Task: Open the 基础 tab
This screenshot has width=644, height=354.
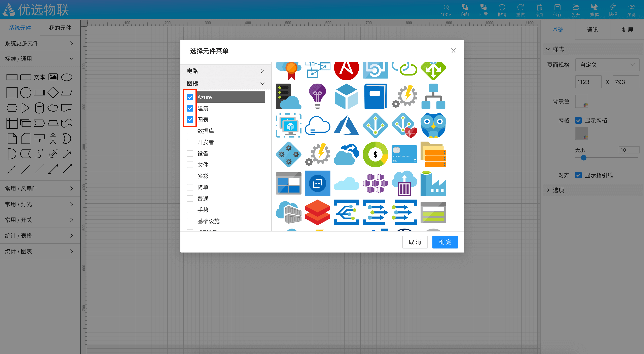Action: pyautogui.click(x=558, y=30)
